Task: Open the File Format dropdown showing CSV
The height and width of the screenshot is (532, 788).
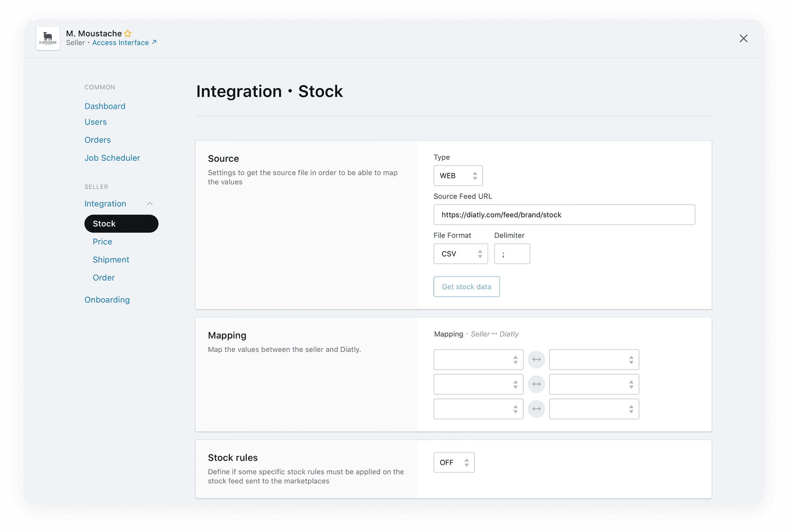Action: pos(460,254)
